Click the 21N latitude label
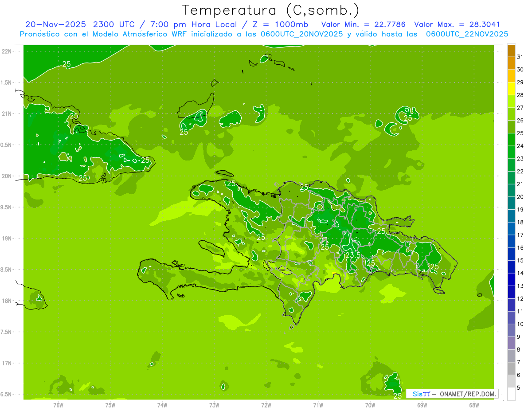 coord(8,114)
